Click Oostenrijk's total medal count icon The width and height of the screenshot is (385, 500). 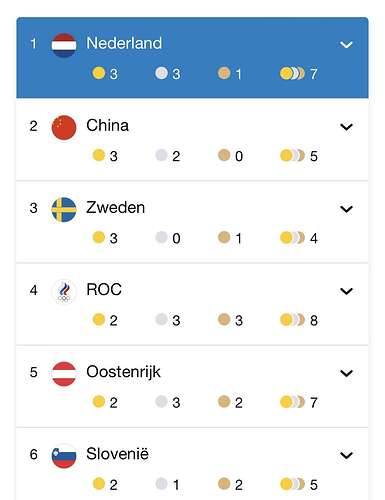(x=292, y=402)
